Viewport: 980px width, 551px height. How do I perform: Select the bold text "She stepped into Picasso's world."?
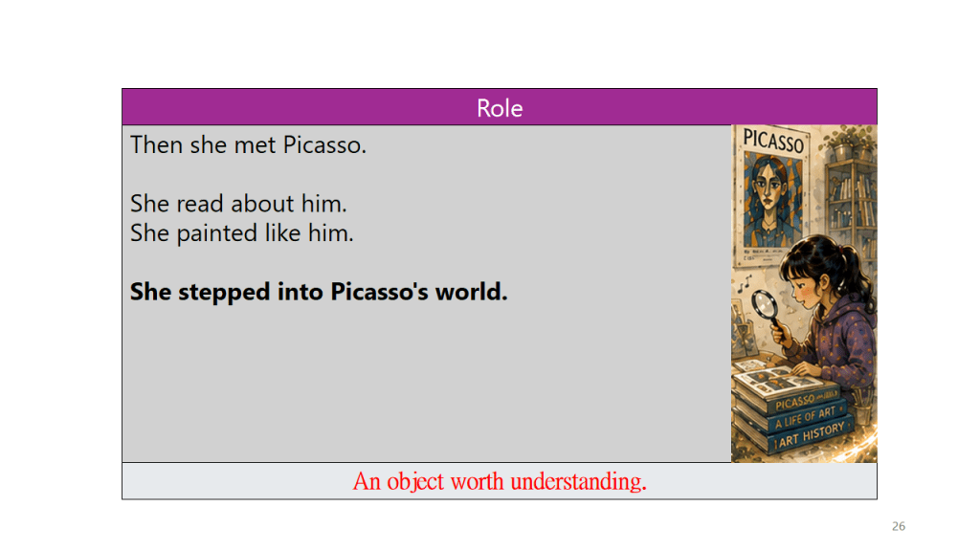pyautogui.click(x=319, y=292)
